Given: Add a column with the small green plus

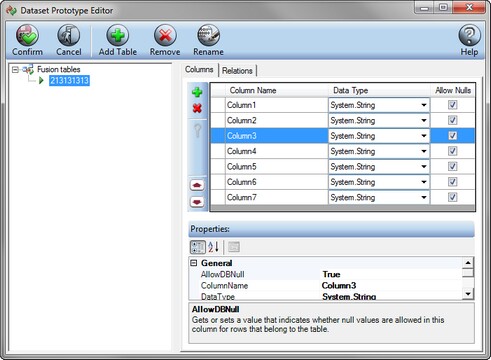Looking at the screenshot, I should click(x=197, y=92).
